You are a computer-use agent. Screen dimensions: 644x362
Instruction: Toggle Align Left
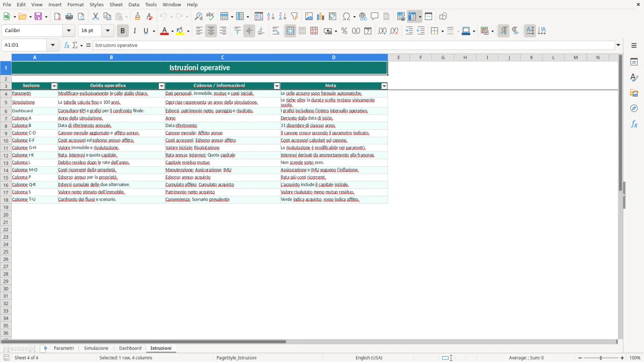[x=199, y=31]
